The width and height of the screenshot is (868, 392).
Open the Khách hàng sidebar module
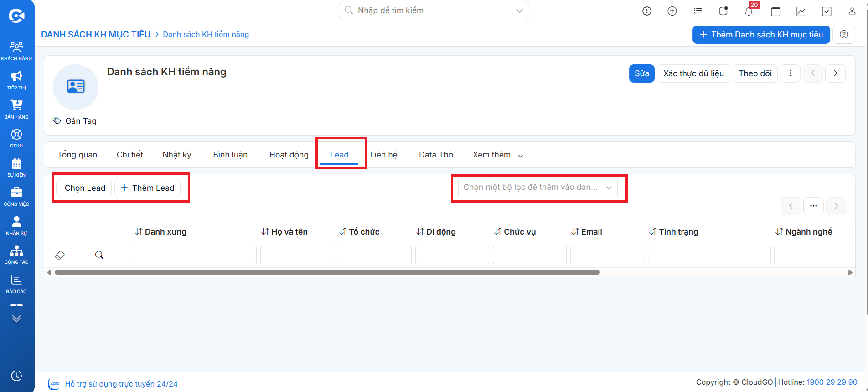[x=16, y=51]
